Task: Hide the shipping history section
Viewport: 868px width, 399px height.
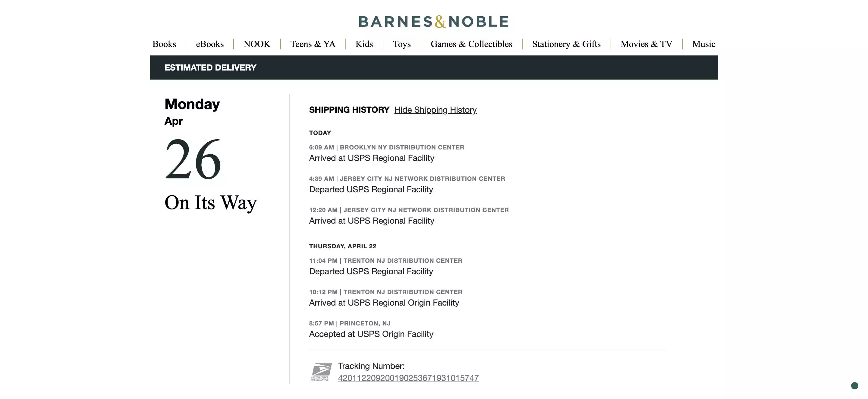Action: [x=435, y=110]
